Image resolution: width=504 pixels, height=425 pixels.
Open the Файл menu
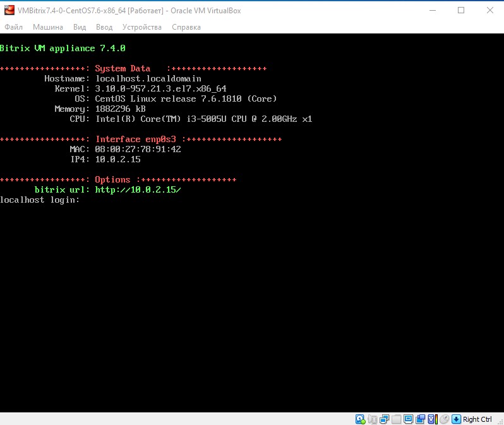click(13, 27)
